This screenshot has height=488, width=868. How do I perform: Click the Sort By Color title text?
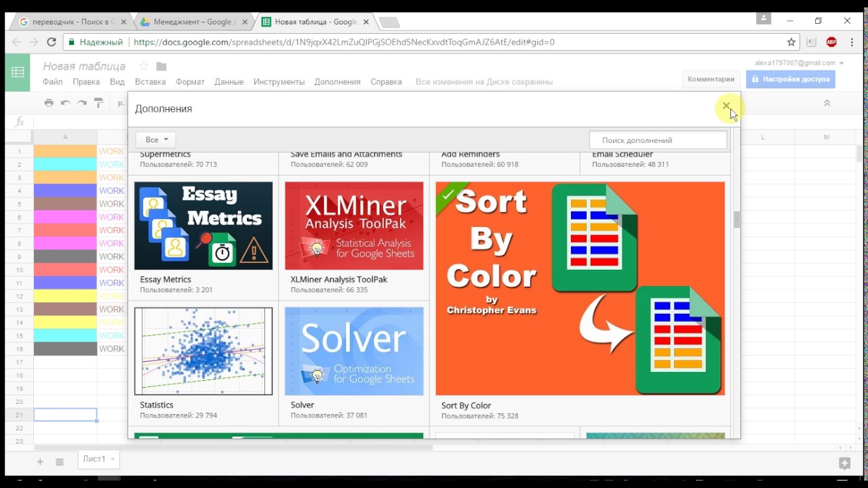tap(466, 405)
